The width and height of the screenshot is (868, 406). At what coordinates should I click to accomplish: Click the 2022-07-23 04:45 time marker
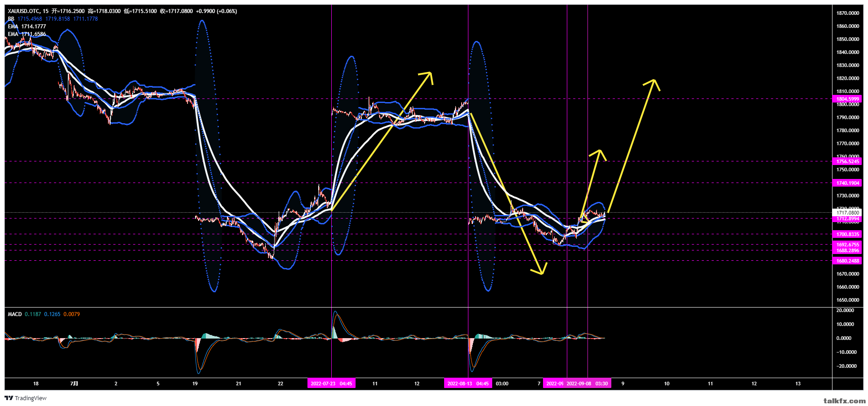(x=331, y=384)
